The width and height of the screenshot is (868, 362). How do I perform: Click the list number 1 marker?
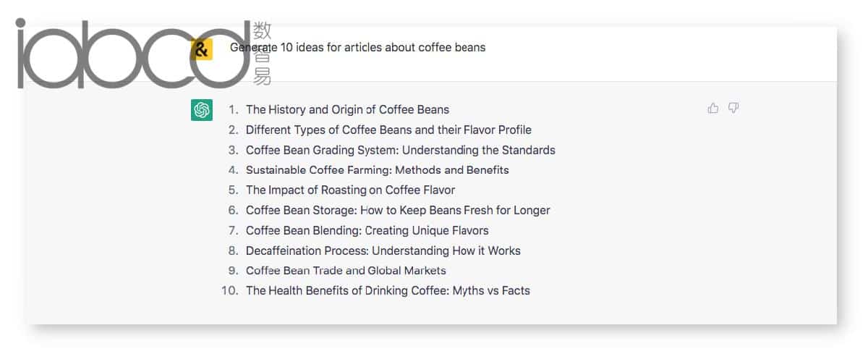pyautogui.click(x=233, y=110)
